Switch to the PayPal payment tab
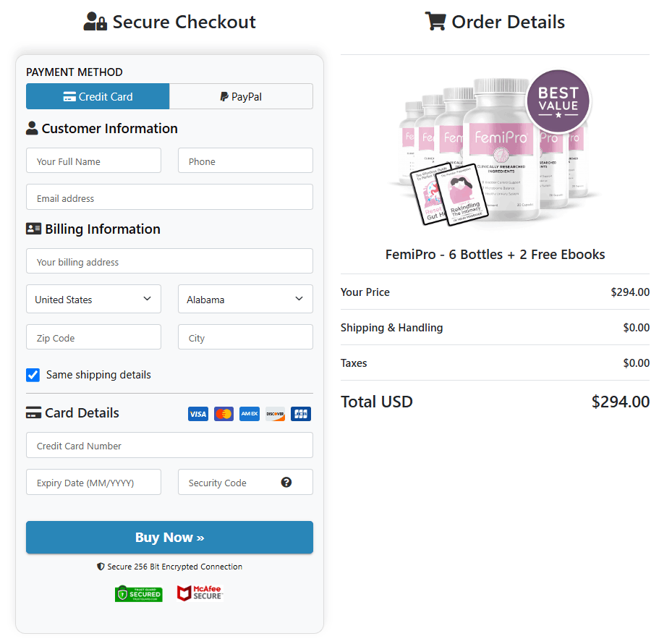The height and width of the screenshot is (644, 672). [x=241, y=96]
